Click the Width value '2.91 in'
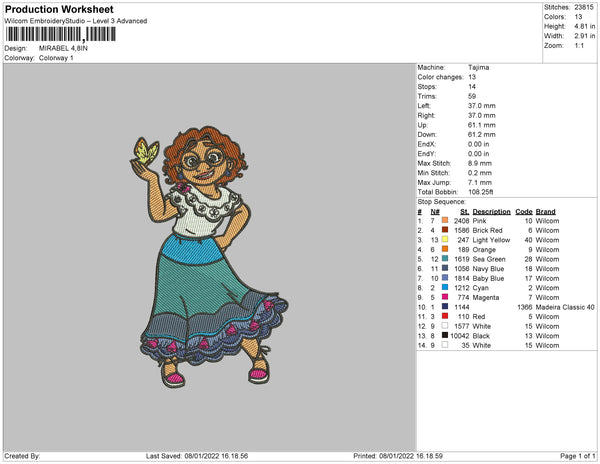This screenshot has height=464, width=600. coord(584,36)
